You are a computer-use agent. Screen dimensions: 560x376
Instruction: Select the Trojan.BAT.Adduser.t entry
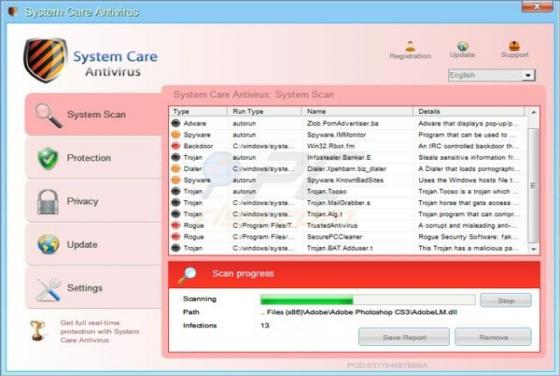click(340, 248)
